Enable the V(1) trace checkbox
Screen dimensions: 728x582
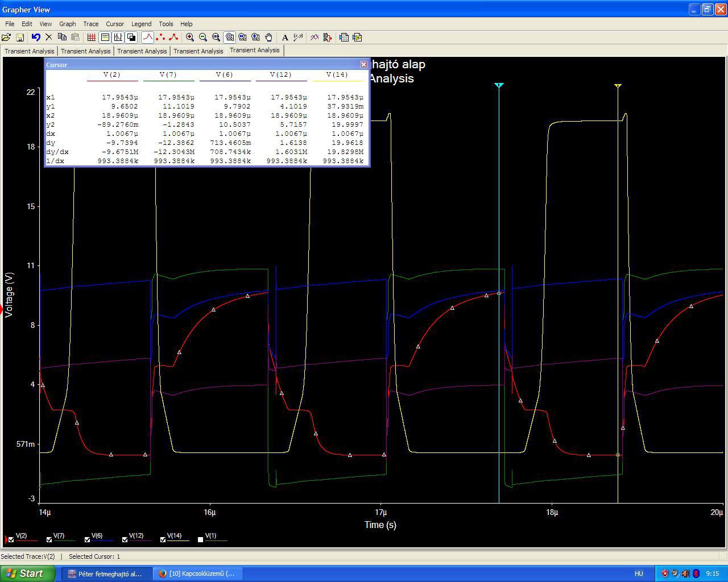pos(201,539)
